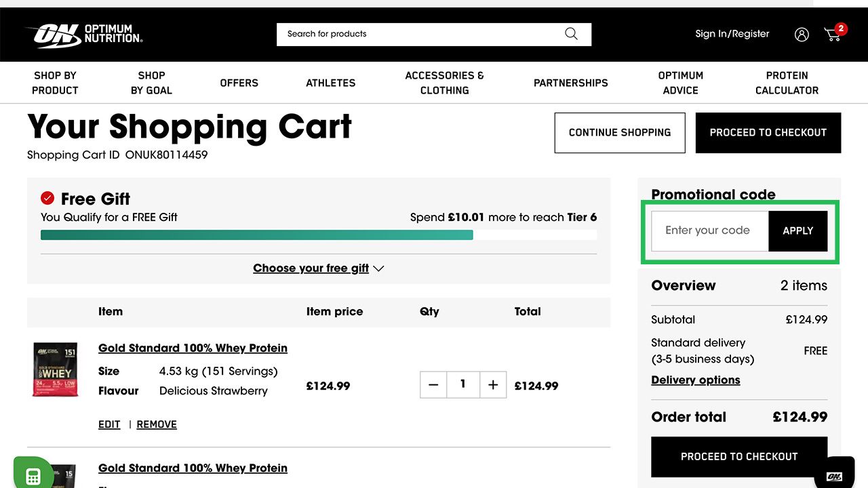Click the search magnifier icon
This screenshot has height=488, width=868.
tap(571, 34)
